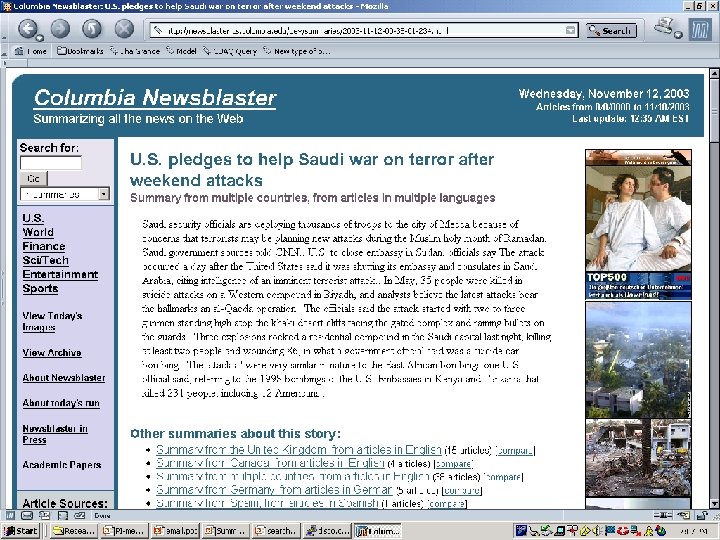Open View Today's Images link
This screenshot has height=540, width=720.
tap(52, 321)
